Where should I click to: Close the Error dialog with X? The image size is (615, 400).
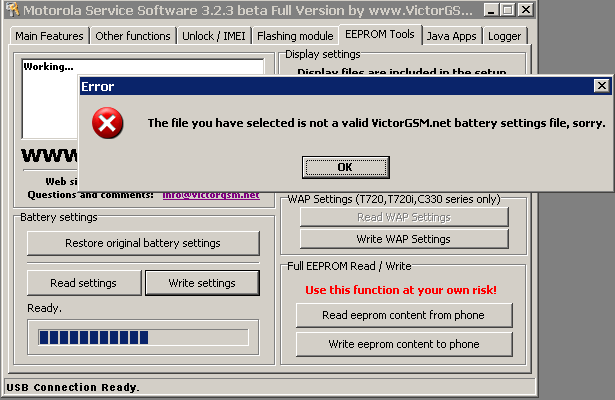(x=602, y=86)
